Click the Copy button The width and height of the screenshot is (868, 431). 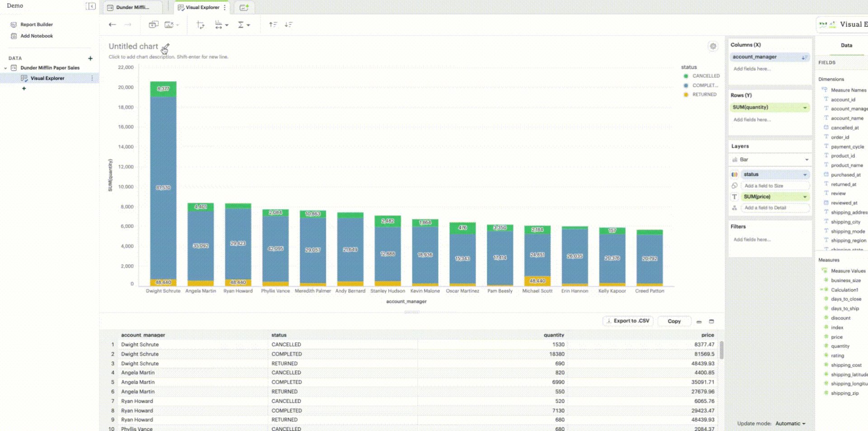(x=674, y=321)
